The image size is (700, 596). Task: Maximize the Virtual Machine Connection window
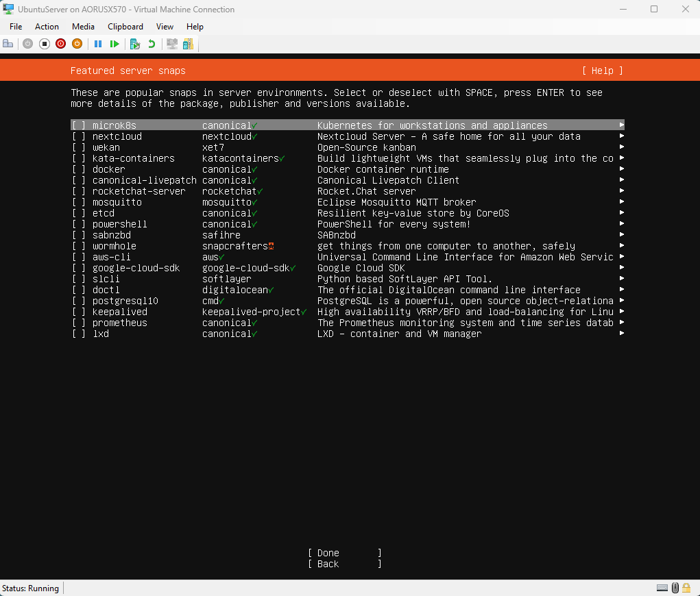tap(654, 9)
